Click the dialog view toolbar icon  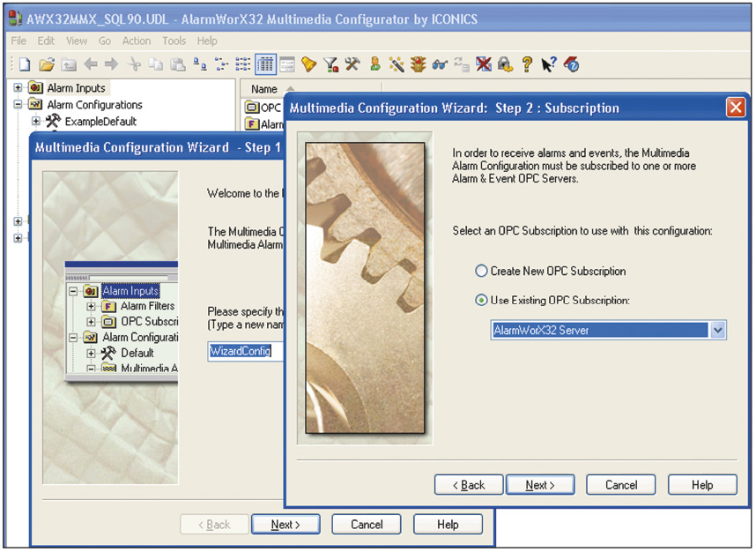[x=287, y=64]
